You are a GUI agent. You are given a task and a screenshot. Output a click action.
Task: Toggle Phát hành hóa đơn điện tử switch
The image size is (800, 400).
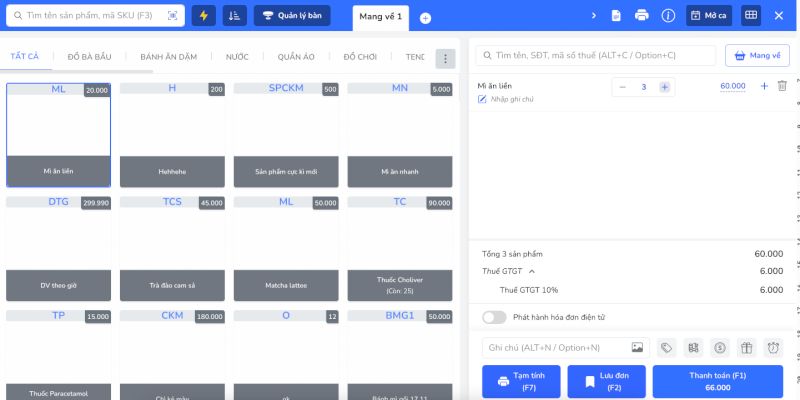(494, 317)
